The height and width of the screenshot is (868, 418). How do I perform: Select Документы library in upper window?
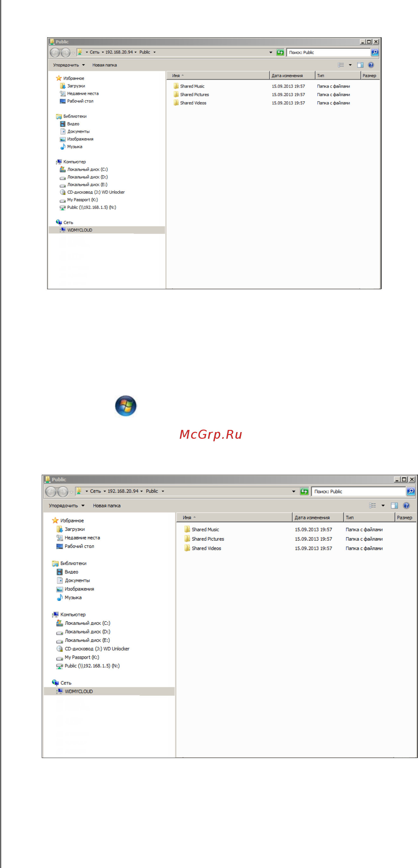pyautogui.click(x=75, y=131)
